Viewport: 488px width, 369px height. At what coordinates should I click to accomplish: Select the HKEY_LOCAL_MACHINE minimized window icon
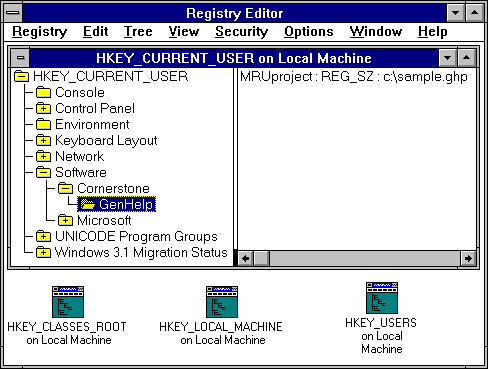222,302
